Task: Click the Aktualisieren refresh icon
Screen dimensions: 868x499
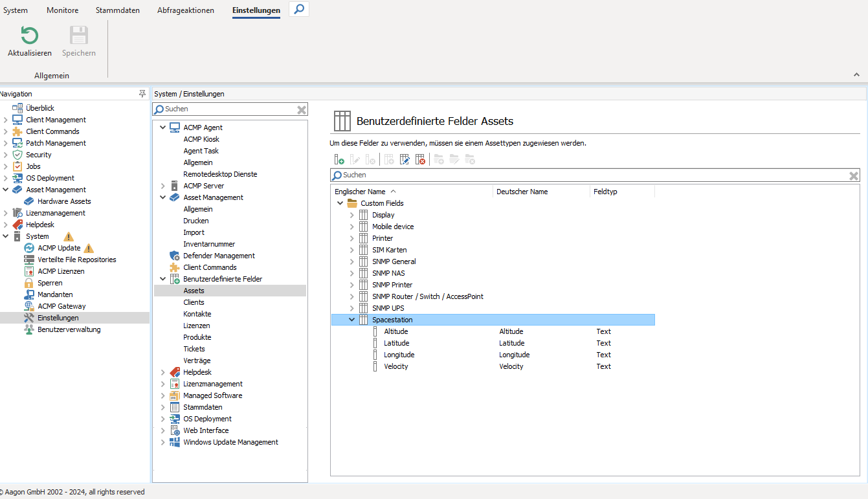Action: 30,36
